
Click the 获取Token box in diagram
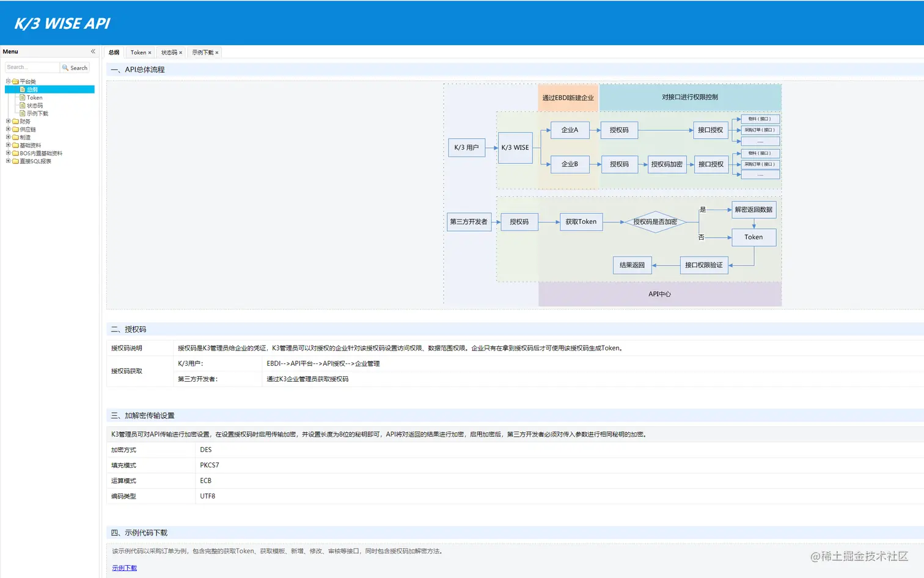pyautogui.click(x=581, y=221)
